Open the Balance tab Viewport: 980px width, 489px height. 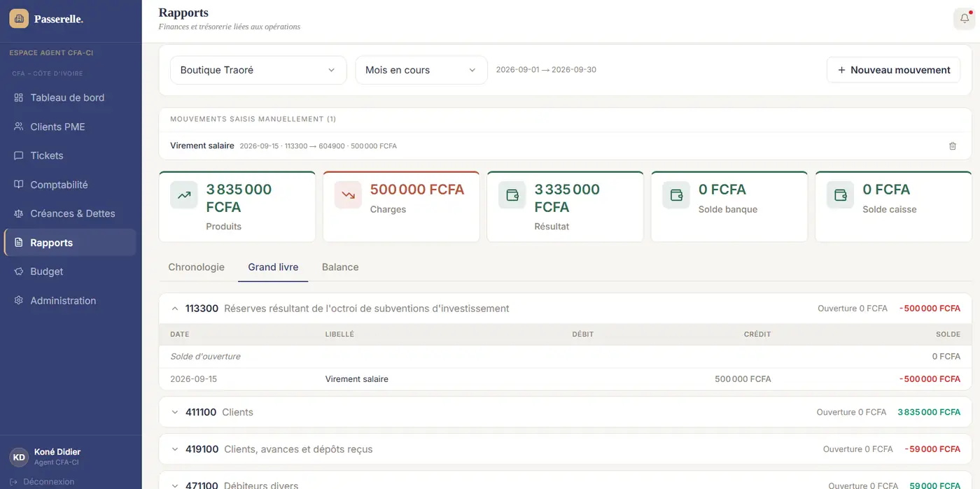(x=340, y=267)
